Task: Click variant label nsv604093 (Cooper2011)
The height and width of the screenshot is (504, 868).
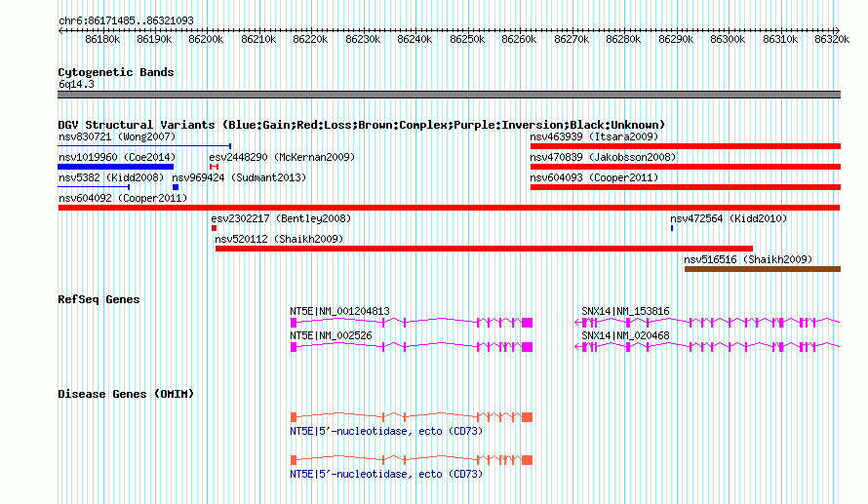Action: point(594,177)
